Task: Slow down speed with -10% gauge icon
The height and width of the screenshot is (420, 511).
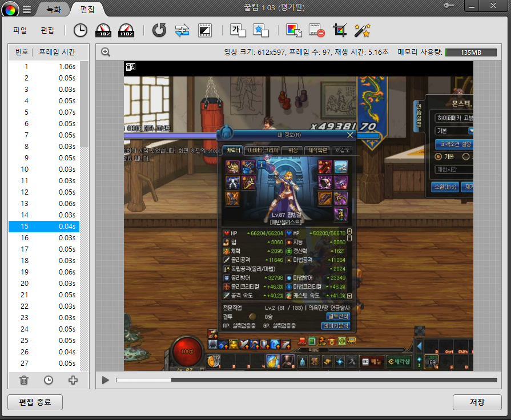Action: click(103, 30)
